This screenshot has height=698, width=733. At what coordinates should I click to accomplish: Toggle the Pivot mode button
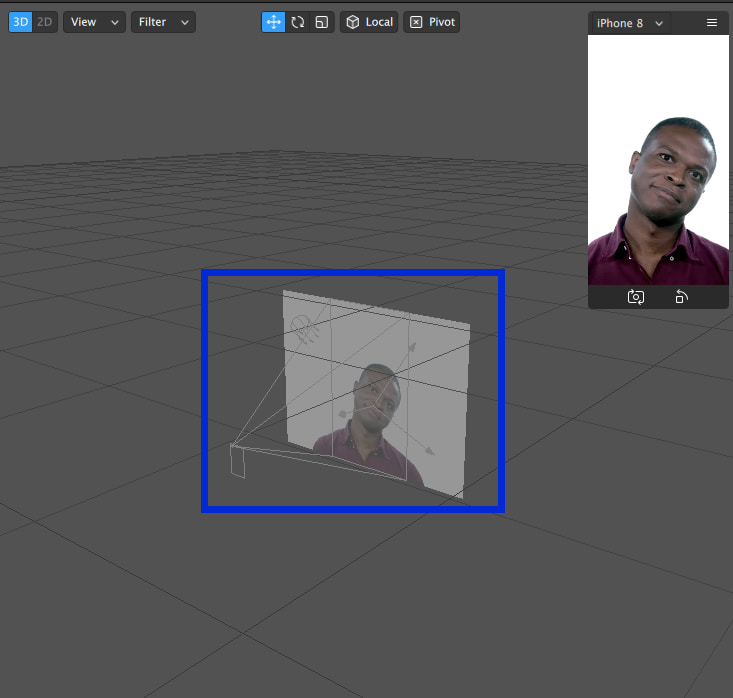[x=432, y=22]
